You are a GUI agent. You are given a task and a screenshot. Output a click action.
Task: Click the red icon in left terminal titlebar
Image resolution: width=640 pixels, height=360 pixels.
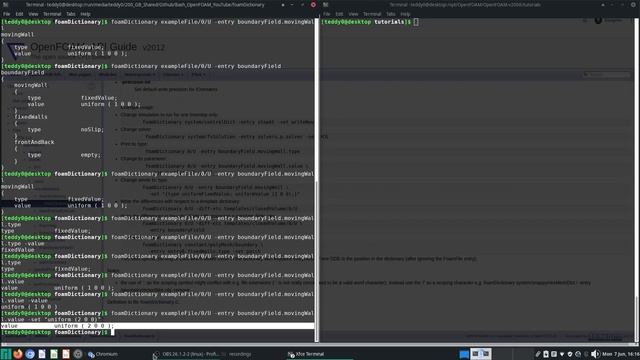(x=313, y=5)
